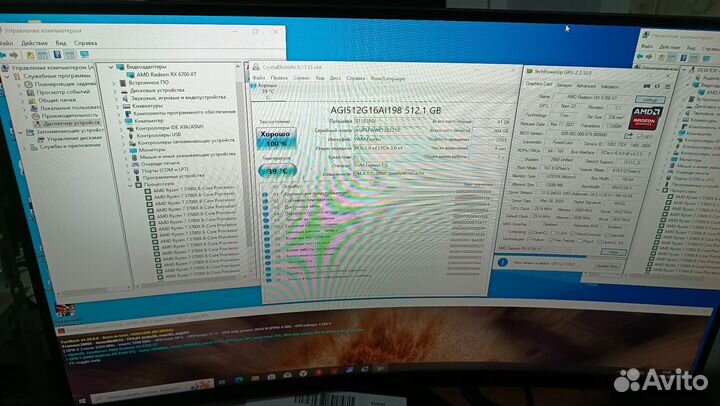Viewport: 720px width, 406px height.
Task: Open Диск menu in CrystalDiskInfo
Action: pyautogui.click(x=335, y=78)
